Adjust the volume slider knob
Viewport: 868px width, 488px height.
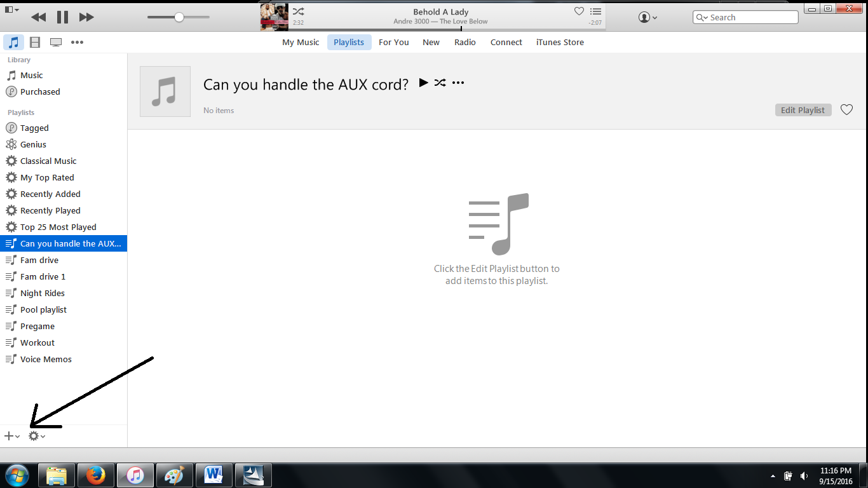click(x=179, y=17)
